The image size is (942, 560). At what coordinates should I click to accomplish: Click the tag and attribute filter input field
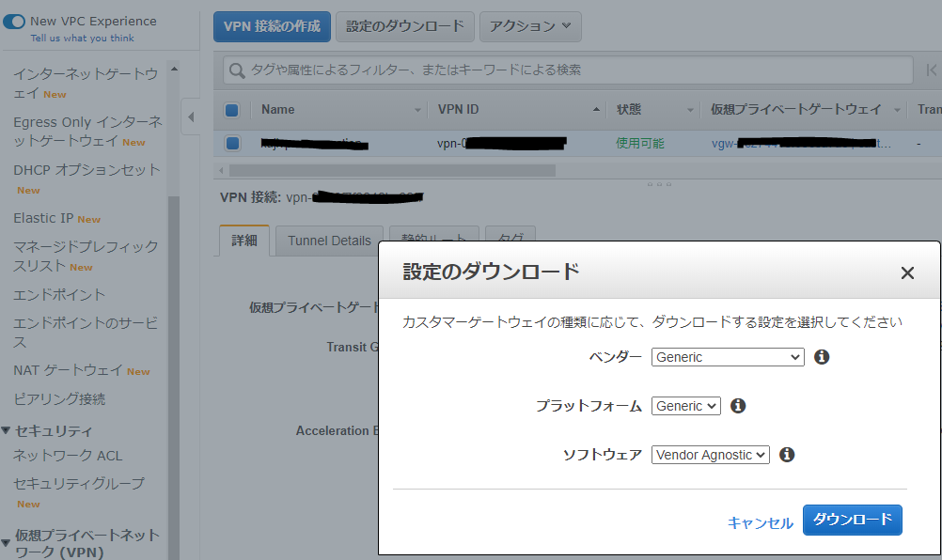(470, 70)
